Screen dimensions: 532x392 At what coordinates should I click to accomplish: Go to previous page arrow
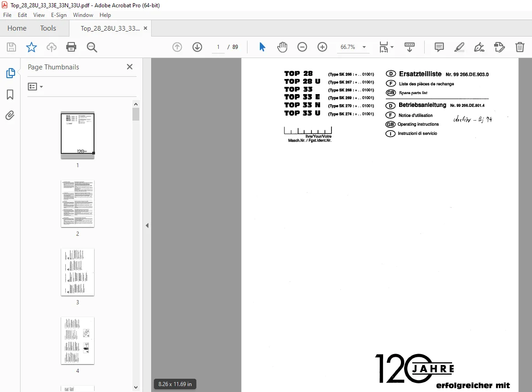177,47
